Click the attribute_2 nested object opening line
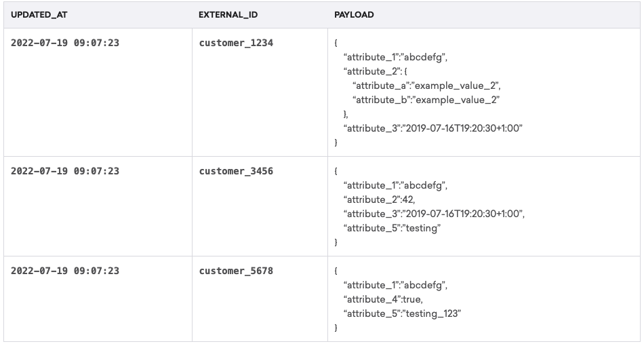644x344 pixels. point(376,71)
